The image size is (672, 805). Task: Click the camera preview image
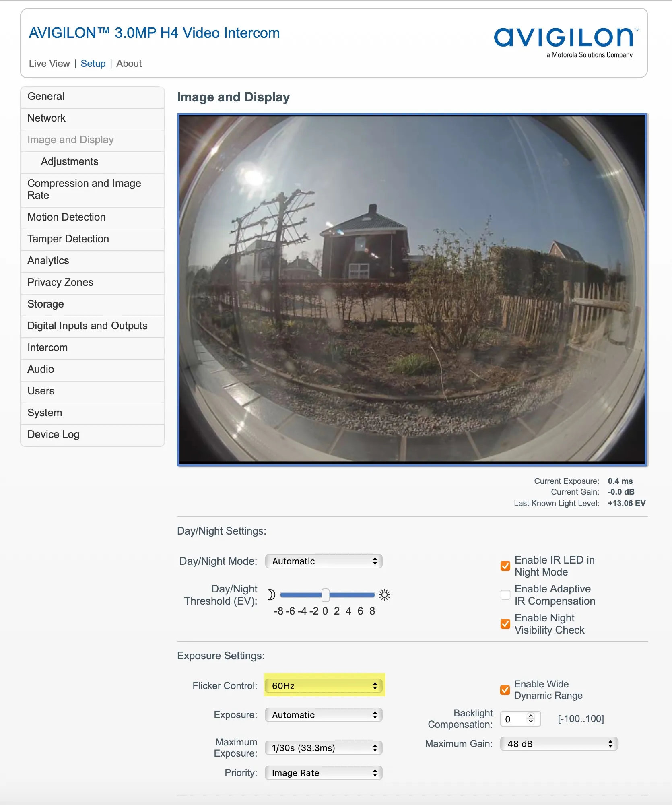click(412, 290)
